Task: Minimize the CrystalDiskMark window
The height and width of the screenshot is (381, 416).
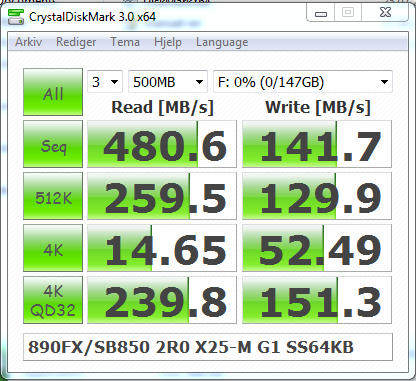Action: (321, 13)
